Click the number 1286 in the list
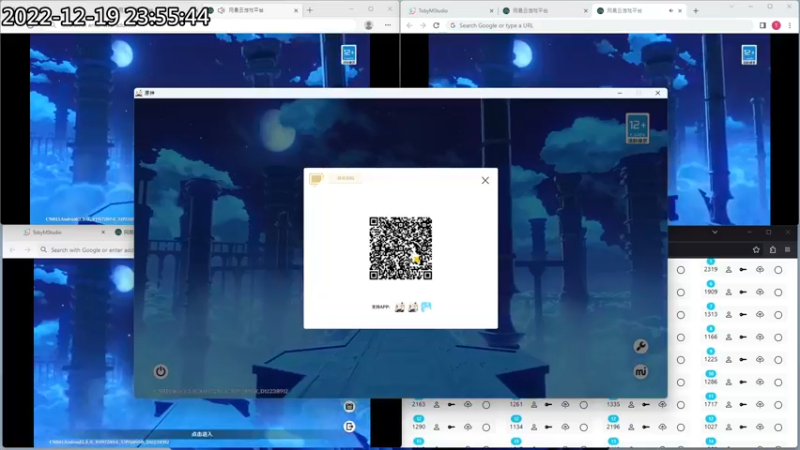 711,382
